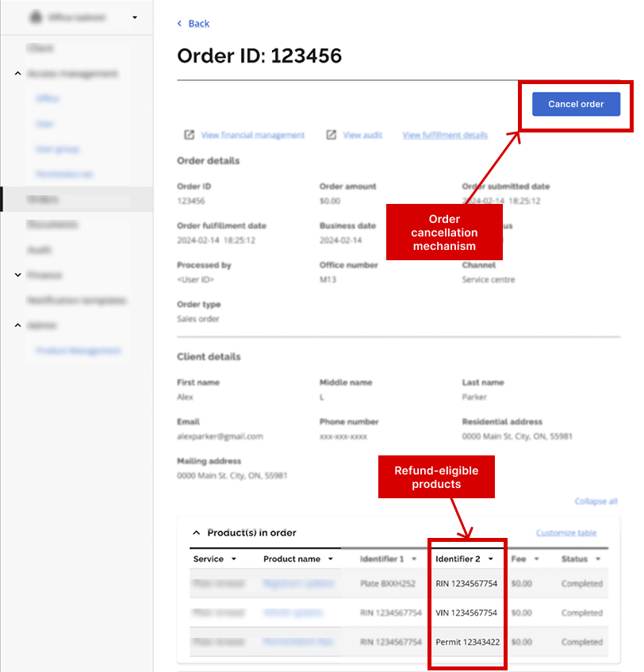Open the View financial management link

(253, 135)
